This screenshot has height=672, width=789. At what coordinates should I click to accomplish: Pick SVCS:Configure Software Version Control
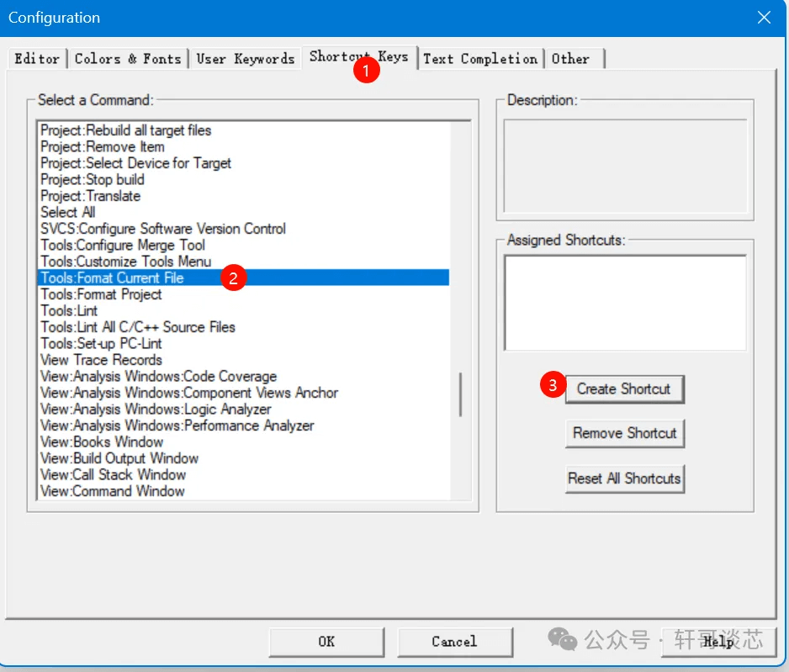pos(163,229)
